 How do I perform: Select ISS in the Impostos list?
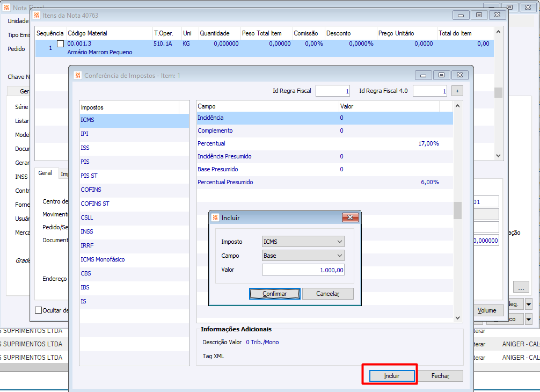click(x=134, y=148)
